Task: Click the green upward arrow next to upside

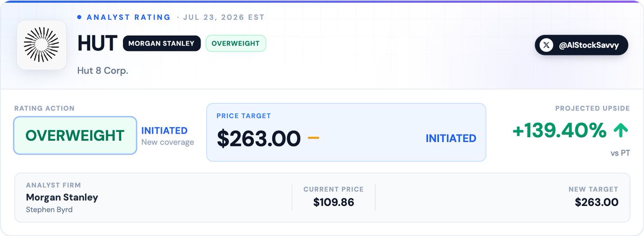Action: click(x=622, y=130)
